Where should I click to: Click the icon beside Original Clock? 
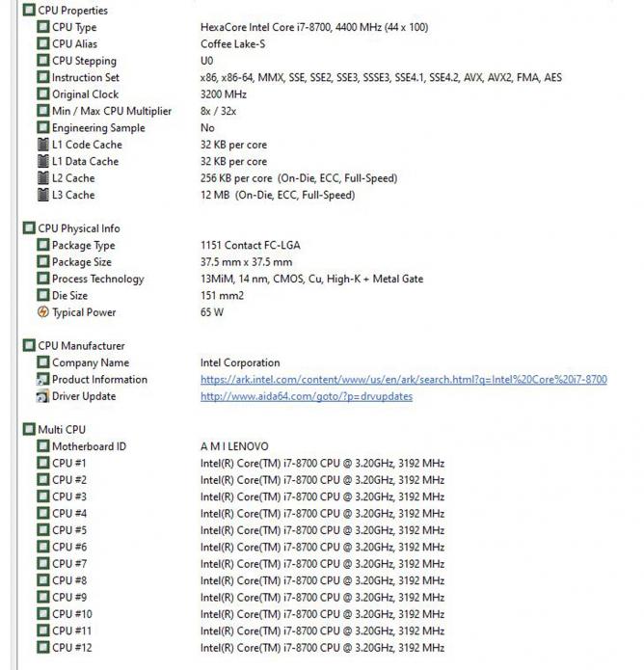point(43,94)
